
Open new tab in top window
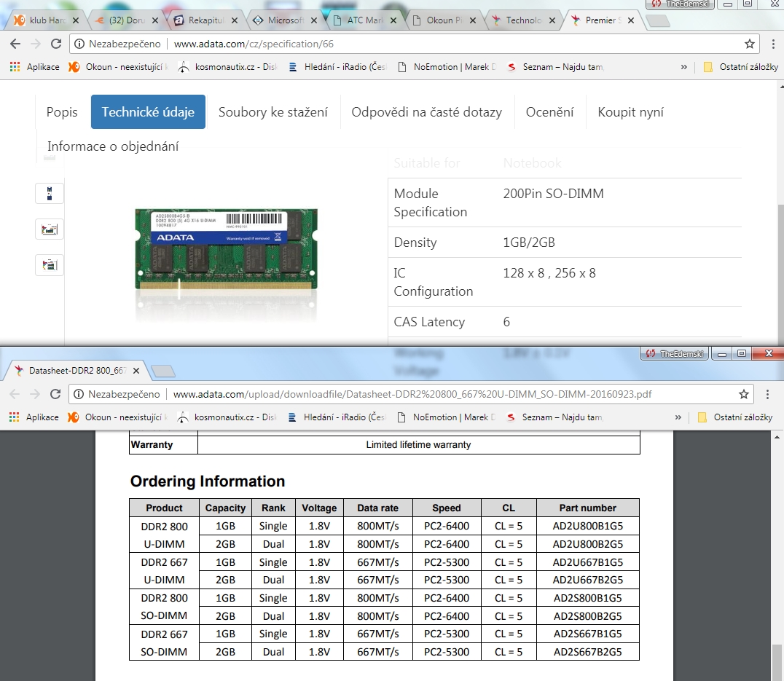pyautogui.click(x=657, y=20)
